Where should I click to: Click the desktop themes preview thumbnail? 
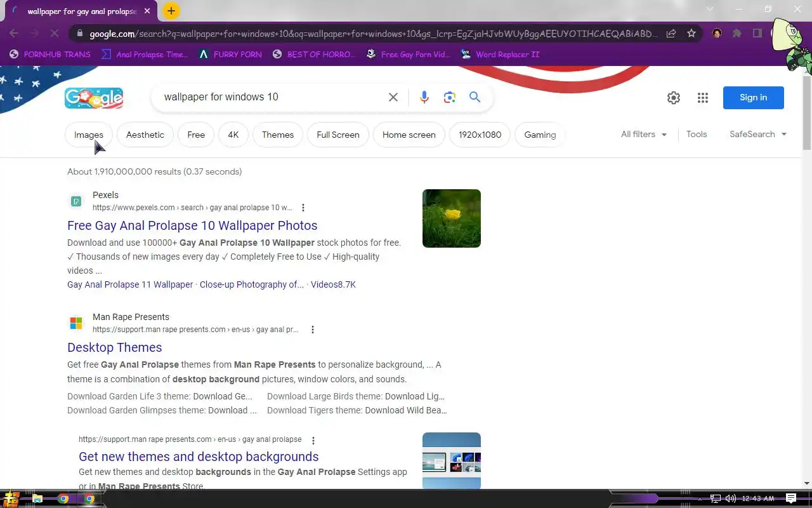[x=452, y=461]
